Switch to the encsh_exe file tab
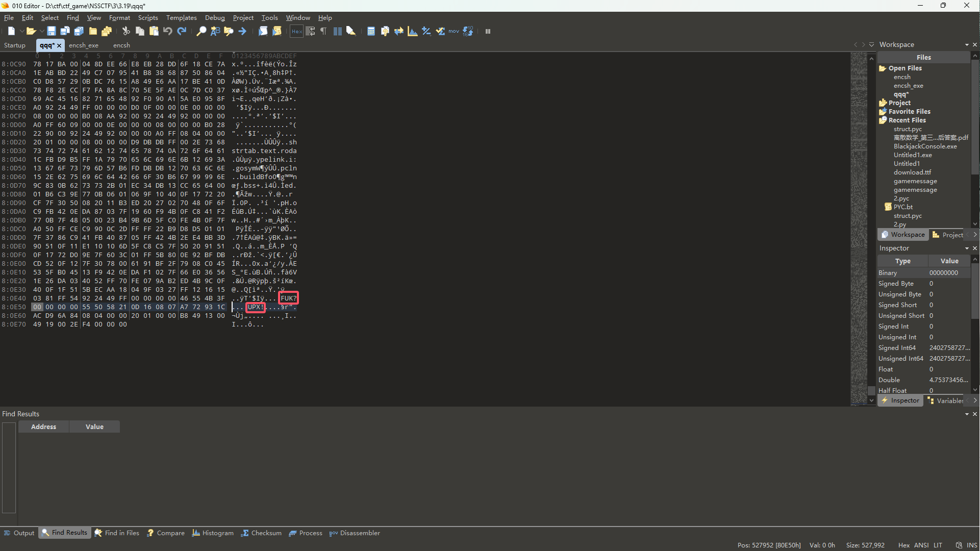This screenshot has width=980, height=551. coord(84,45)
